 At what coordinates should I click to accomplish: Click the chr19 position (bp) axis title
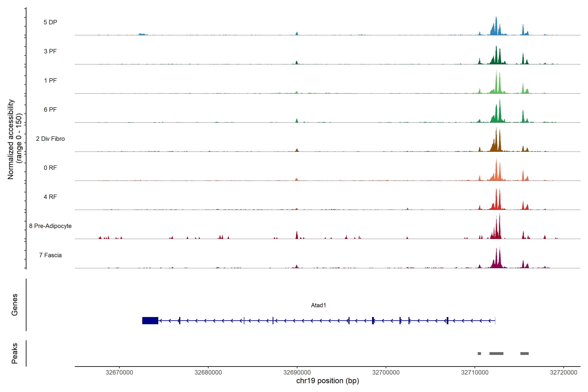click(x=327, y=381)
